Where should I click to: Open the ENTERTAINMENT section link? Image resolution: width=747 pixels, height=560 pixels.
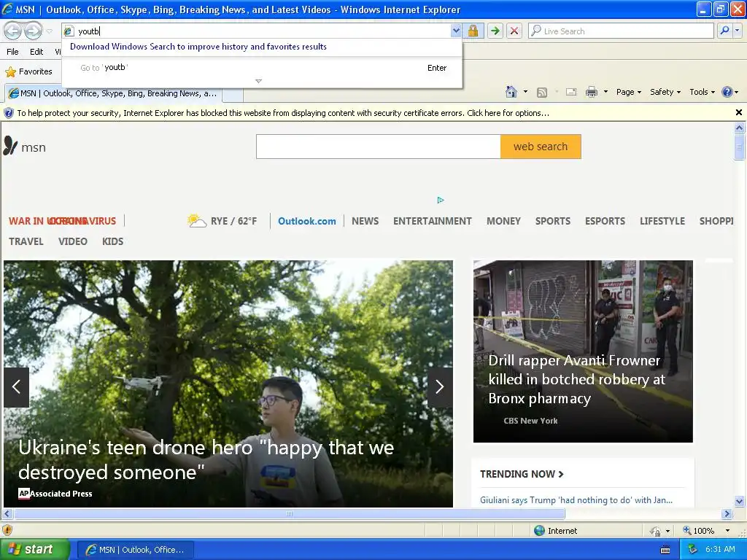pyautogui.click(x=433, y=221)
